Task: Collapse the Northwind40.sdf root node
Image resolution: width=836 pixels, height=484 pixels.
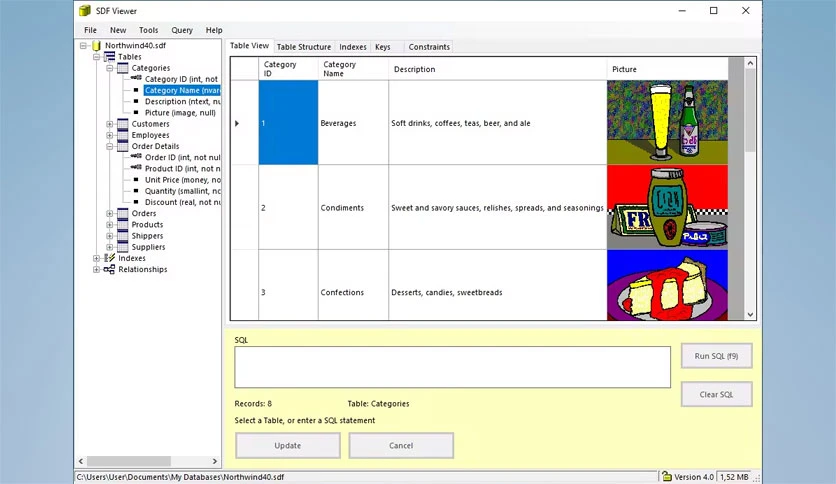Action: pos(83,45)
